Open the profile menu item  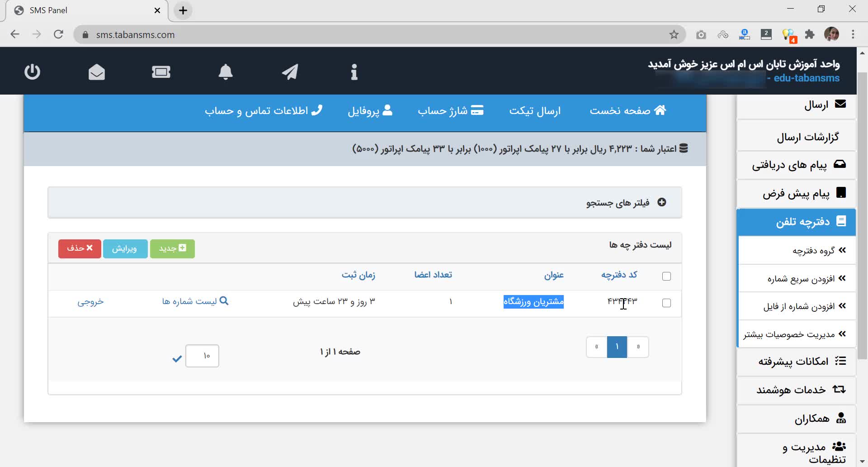(x=370, y=111)
